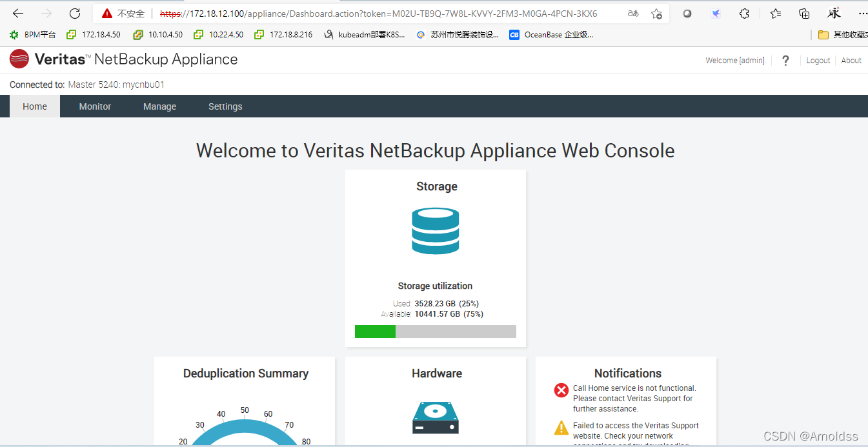Open browser Settings and more menu
Screen dimensions: 868x447
coord(863,14)
